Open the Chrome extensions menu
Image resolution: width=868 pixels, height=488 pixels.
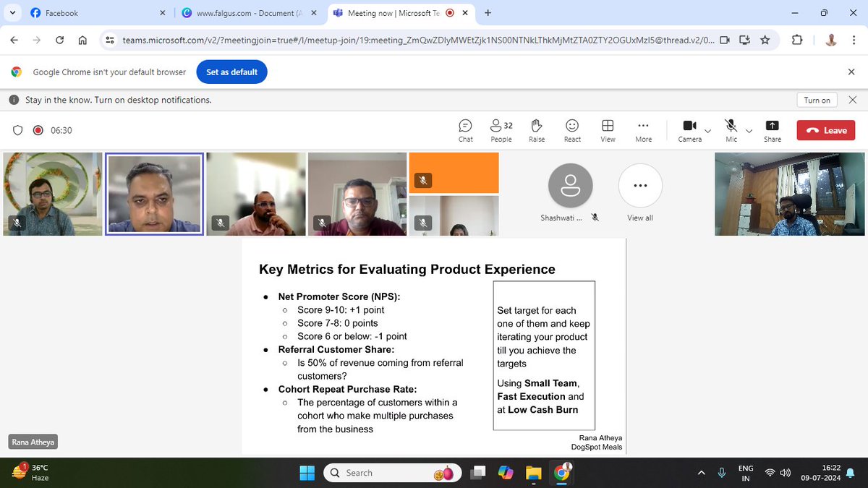(796, 40)
